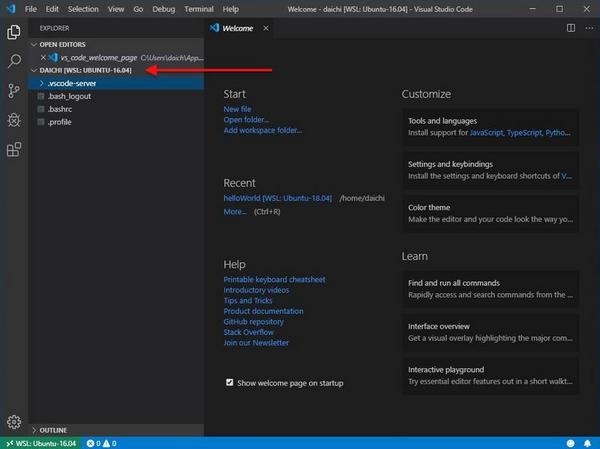Click the VS Code logo in title bar
Screen dimensions: 600x449
point(11,8)
